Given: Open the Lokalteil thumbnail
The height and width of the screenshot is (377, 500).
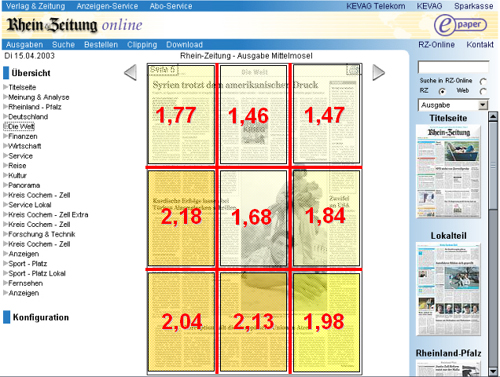Looking at the screenshot, I should click(x=448, y=289).
